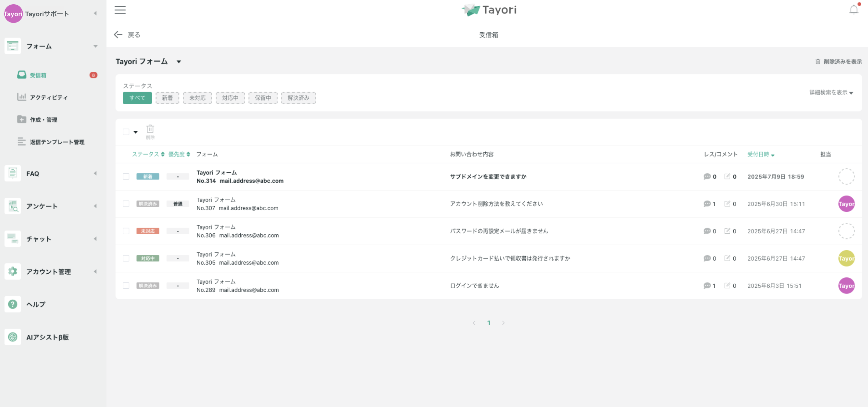Screen dimensions: 868x407
Task: Filter by 未対応 status tab
Action: point(197,98)
